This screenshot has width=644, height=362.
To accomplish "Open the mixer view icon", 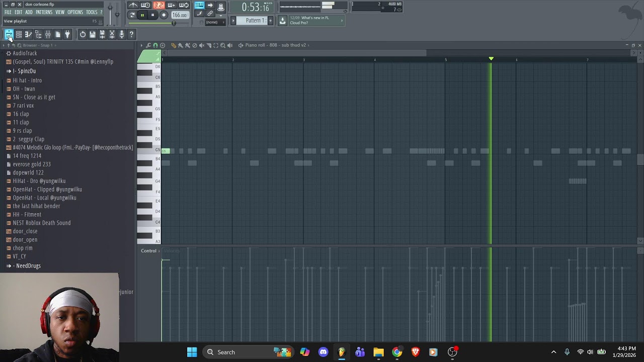I will [47, 34].
